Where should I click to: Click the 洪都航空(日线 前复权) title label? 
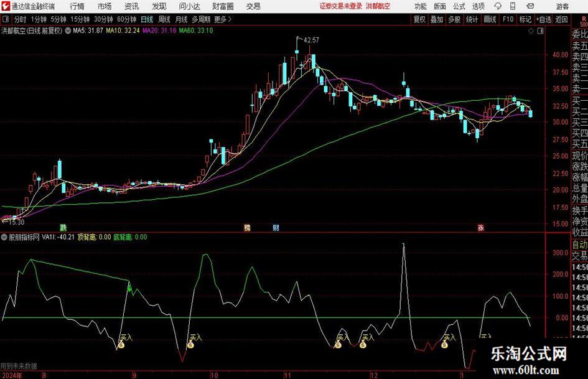pyautogui.click(x=32, y=30)
